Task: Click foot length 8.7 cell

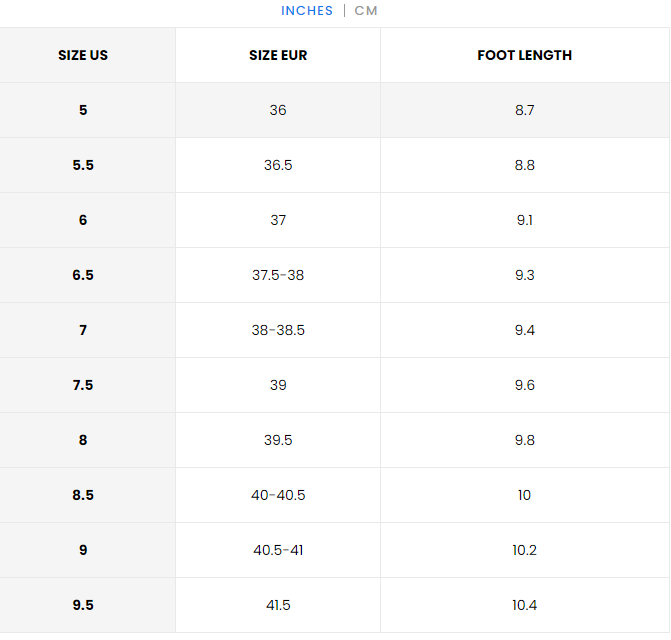Action: [524, 110]
